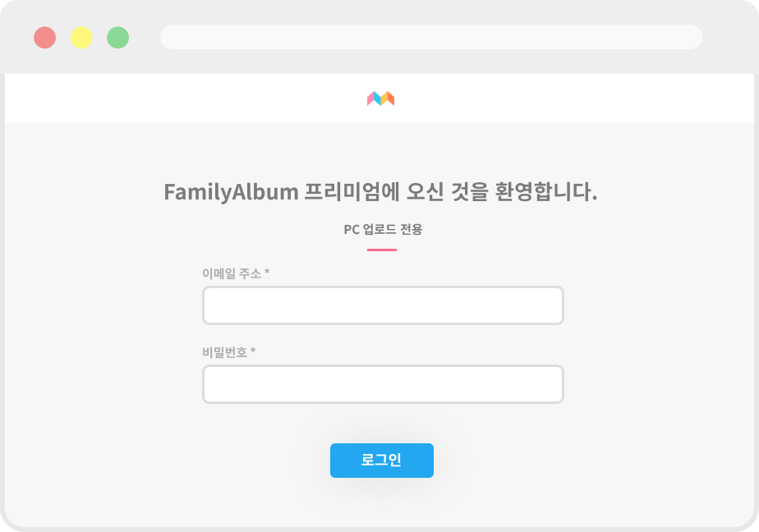
Task: Click the FamilyAlbum colorful logo icon
Action: click(380, 99)
